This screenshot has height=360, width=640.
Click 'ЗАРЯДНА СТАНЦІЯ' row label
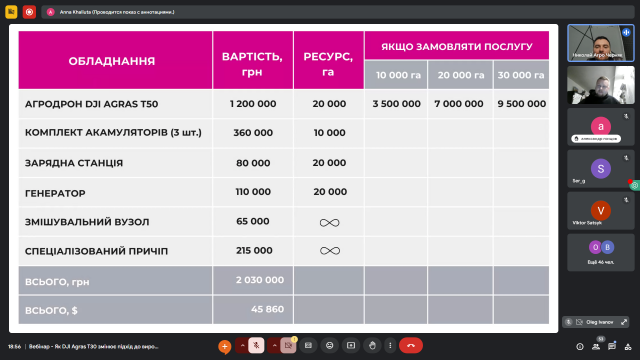[x=74, y=163]
